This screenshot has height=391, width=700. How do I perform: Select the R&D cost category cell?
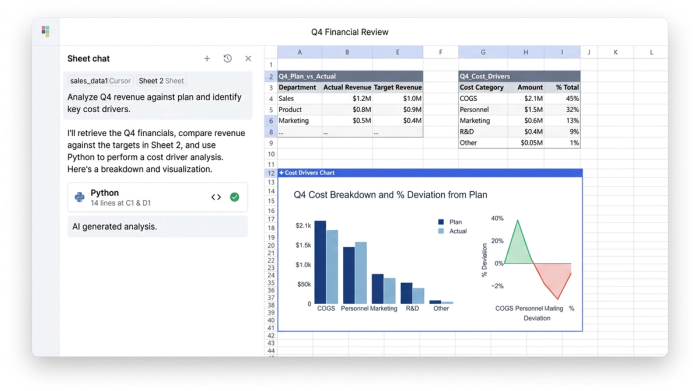point(483,132)
